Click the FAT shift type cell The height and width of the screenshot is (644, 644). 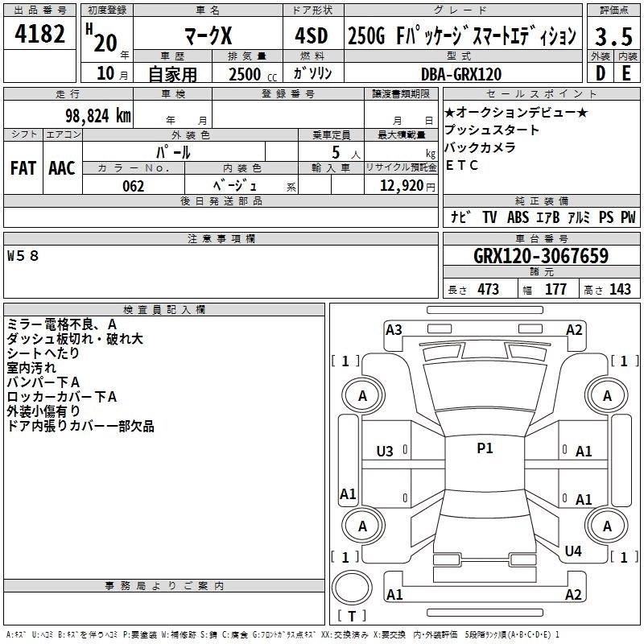23,168
